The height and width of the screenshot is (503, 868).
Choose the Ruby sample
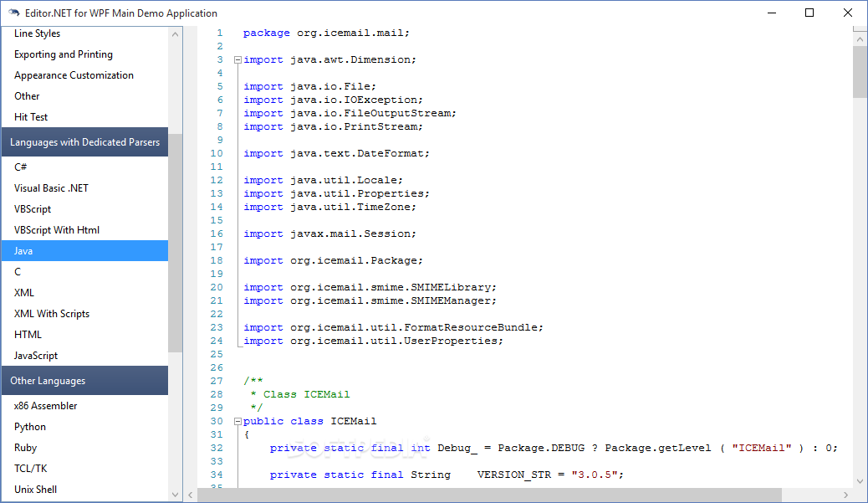[x=84, y=448]
